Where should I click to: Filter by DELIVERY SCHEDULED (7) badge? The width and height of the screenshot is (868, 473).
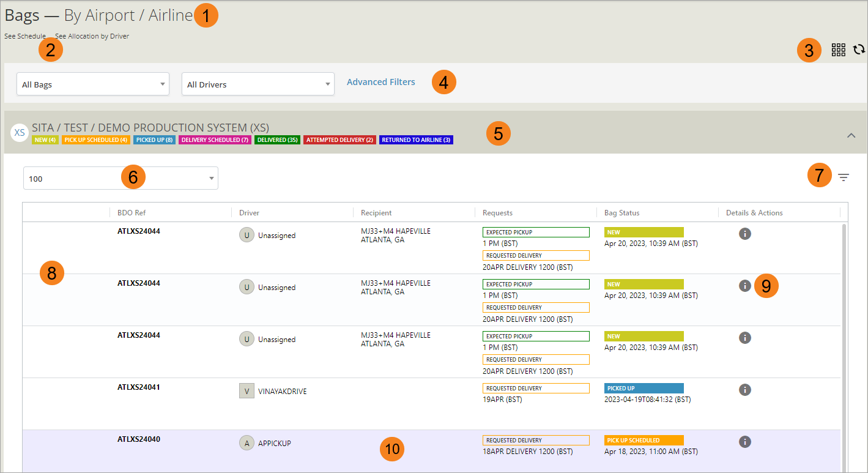[x=215, y=140]
